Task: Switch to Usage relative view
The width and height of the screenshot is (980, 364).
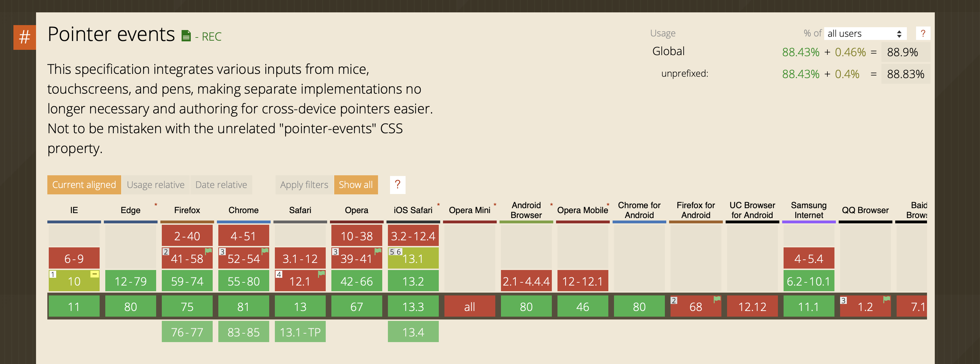Action: click(156, 185)
